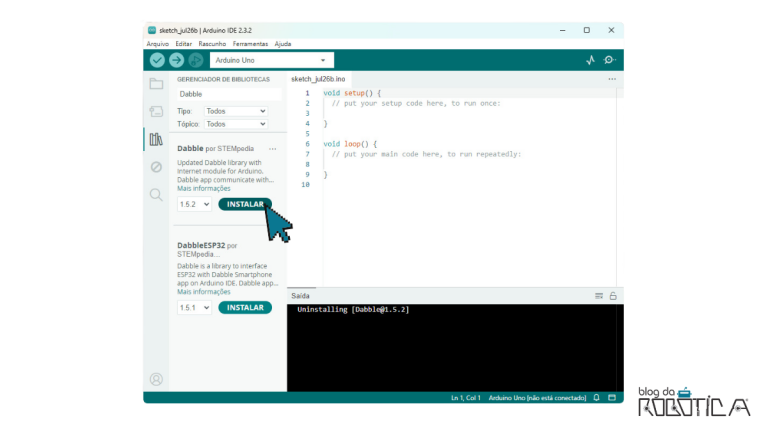The width and height of the screenshot is (768, 432).
Task: Open the Ferramentas menu
Action: [x=250, y=44]
